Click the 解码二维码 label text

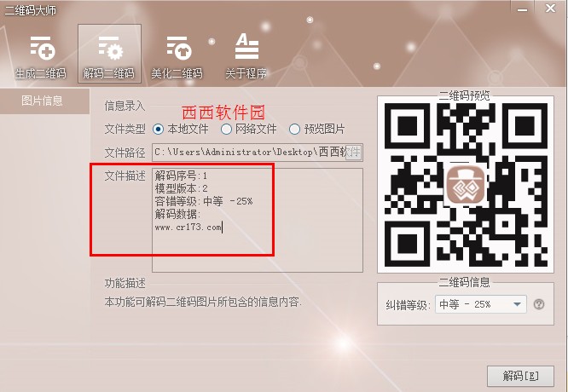pyautogui.click(x=108, y=73)
